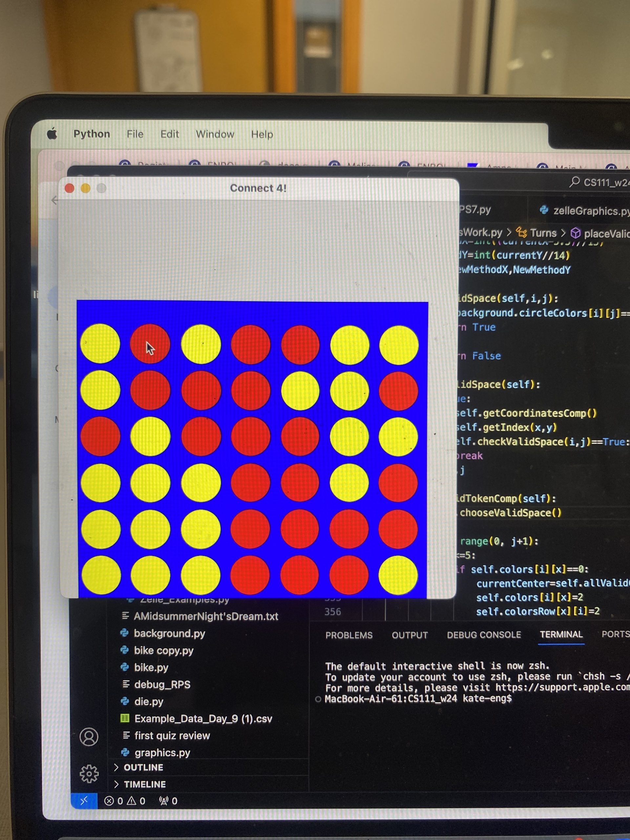Open die.py file
The image size is (630, 840).
point(149,702)
